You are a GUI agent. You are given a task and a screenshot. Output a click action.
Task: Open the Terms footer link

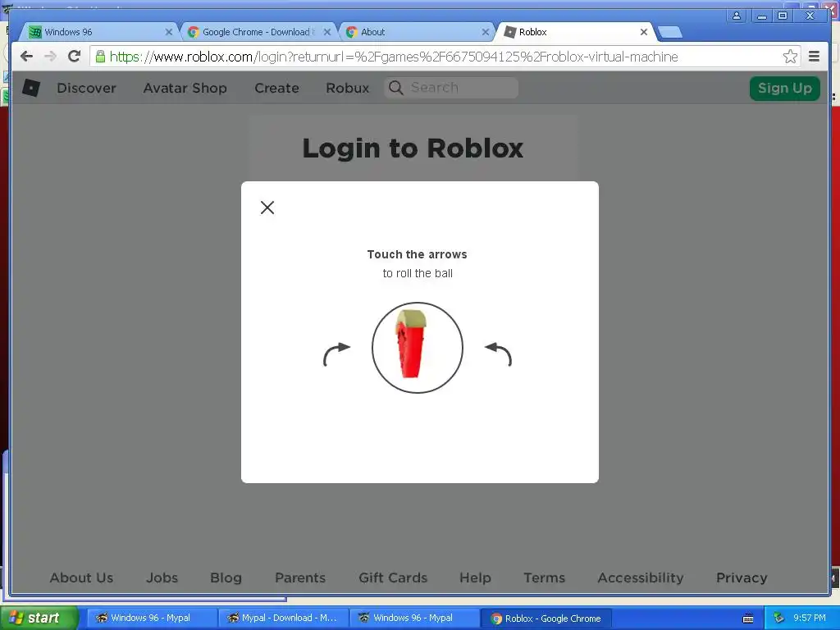point(545,577)
